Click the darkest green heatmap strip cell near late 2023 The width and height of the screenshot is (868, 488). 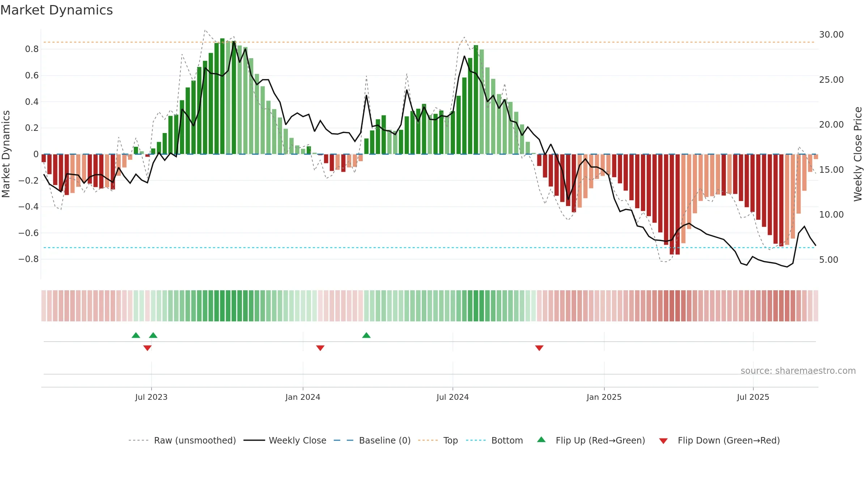[x=222, y=306]
